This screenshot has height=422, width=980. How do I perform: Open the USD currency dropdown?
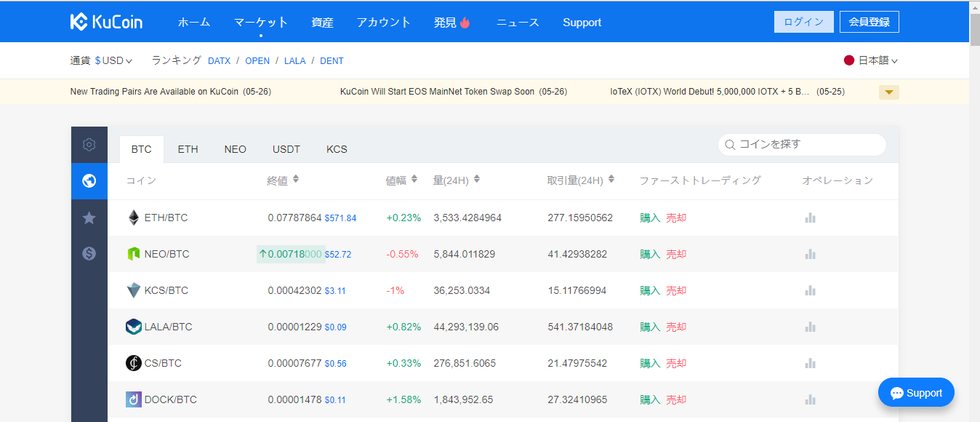click(113, 60)
